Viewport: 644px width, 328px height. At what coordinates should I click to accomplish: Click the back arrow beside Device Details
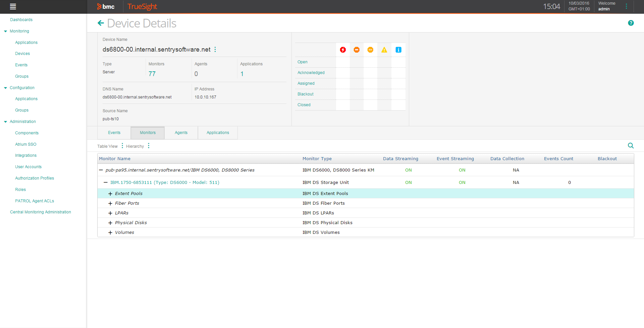(101, 23)
